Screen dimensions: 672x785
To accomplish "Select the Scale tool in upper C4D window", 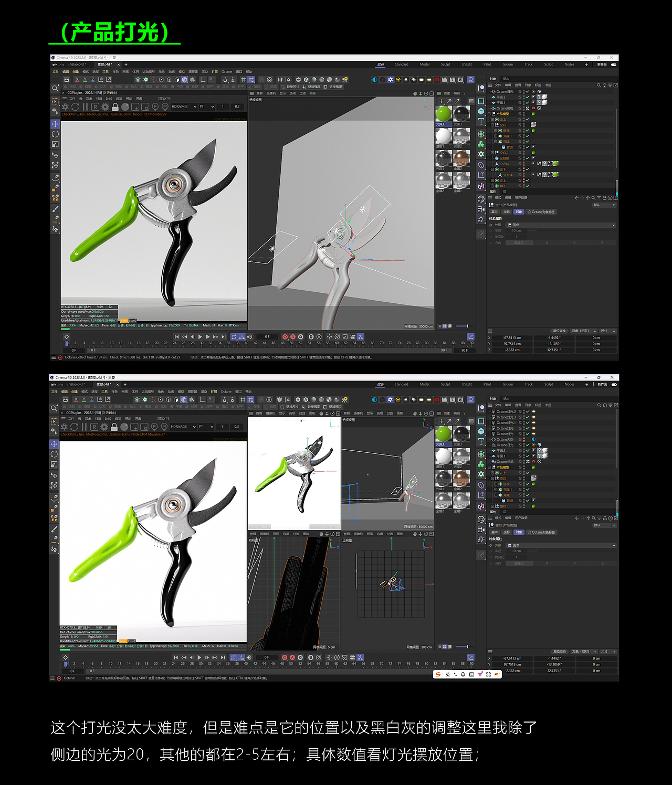I will coord(55,144).
